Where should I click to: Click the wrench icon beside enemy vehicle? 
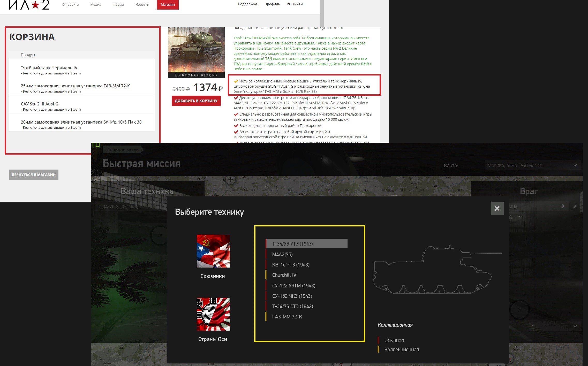[575, 206]
